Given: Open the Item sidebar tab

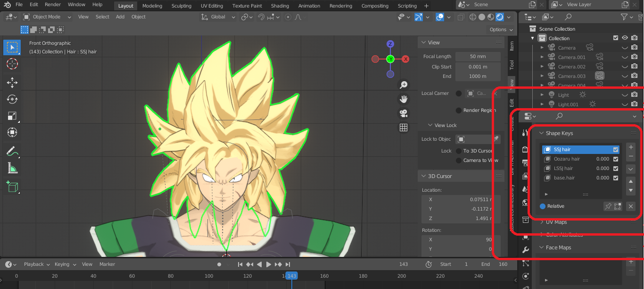Looking at the screenshot, I should pyautogui.click(x=512, y=46).
